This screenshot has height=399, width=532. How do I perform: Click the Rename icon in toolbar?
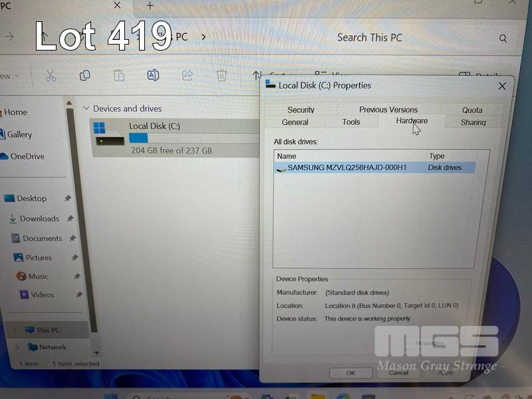pos(153,75)
